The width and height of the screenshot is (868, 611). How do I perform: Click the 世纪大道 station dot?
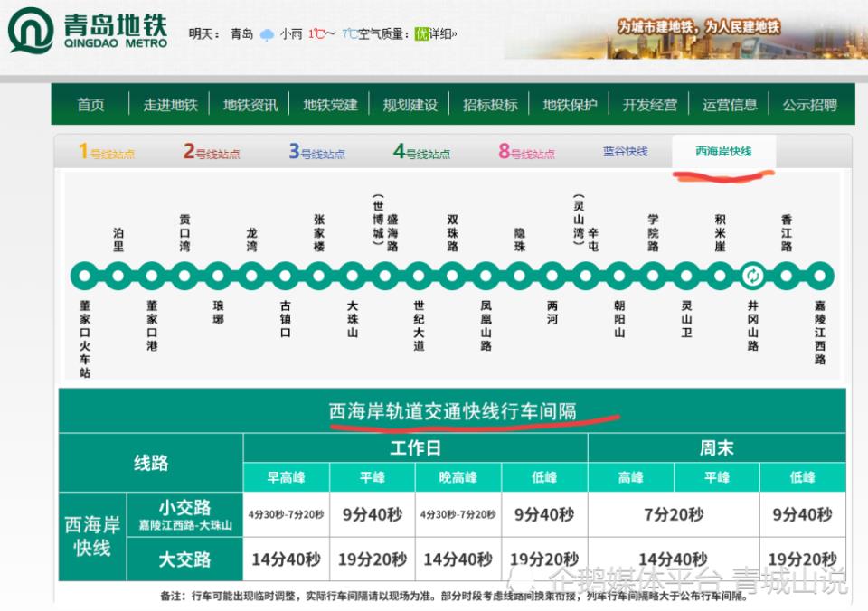pos(419,275)
